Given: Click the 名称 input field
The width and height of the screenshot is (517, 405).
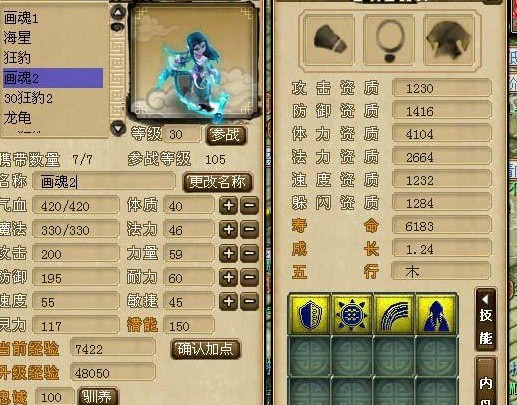Looking at the screenshot, I should 104,182.
